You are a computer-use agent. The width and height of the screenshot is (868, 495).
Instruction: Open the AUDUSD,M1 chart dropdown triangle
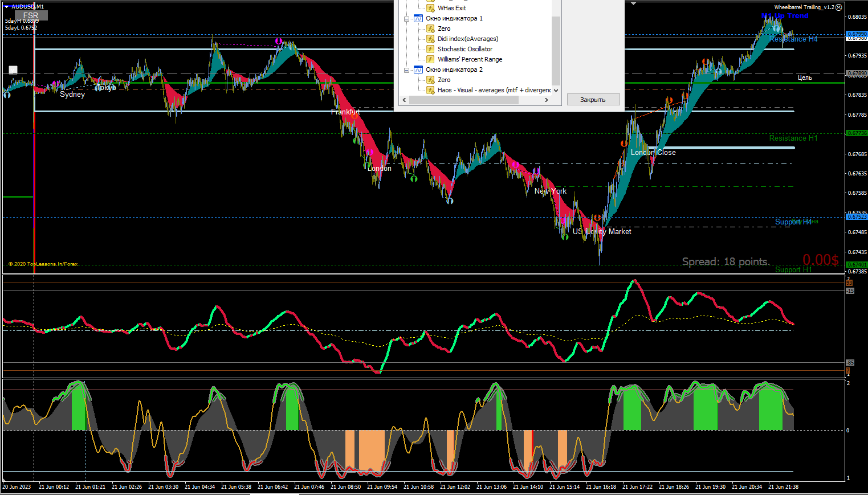(7, 7)
